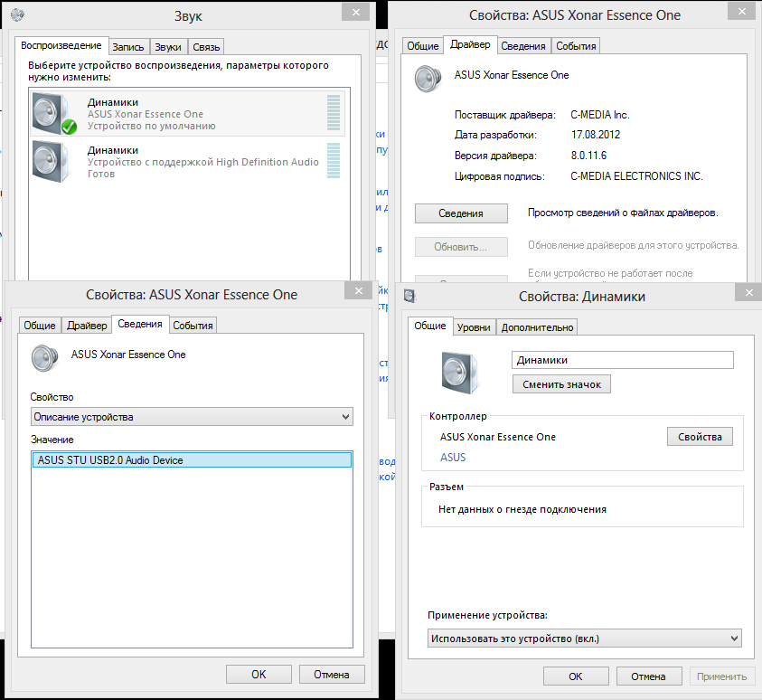The height and width of the screenshot is (700, 762).
Task: Close the bottom-left ASUS Xonar properties window
Action: tap(359, 290)
